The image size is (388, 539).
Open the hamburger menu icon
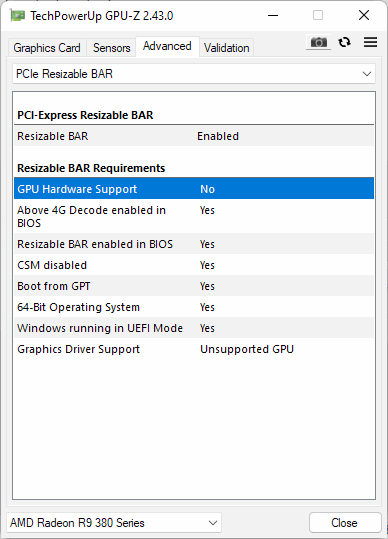[370, 42]
